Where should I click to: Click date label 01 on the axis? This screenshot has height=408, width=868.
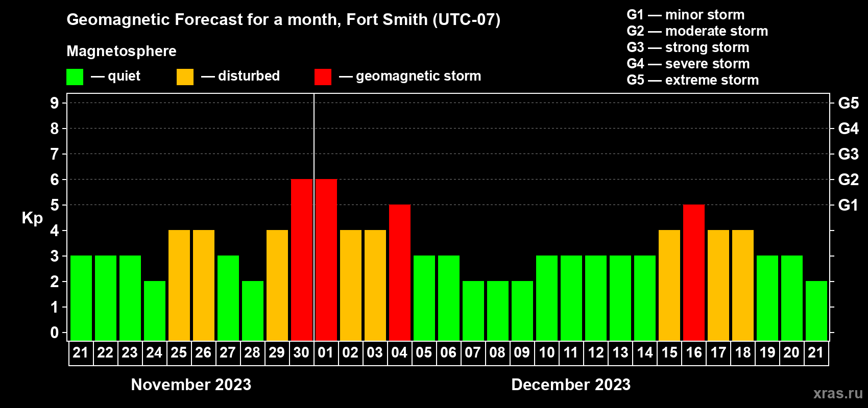326,352
